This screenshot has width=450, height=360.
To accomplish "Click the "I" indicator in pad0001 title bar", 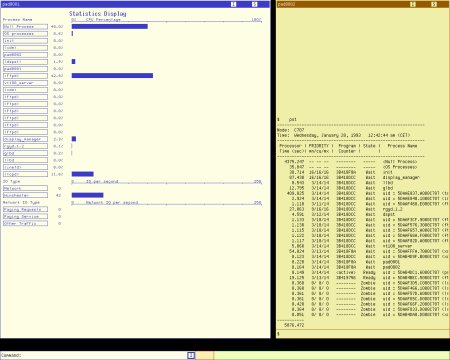I will coord(233,4).
